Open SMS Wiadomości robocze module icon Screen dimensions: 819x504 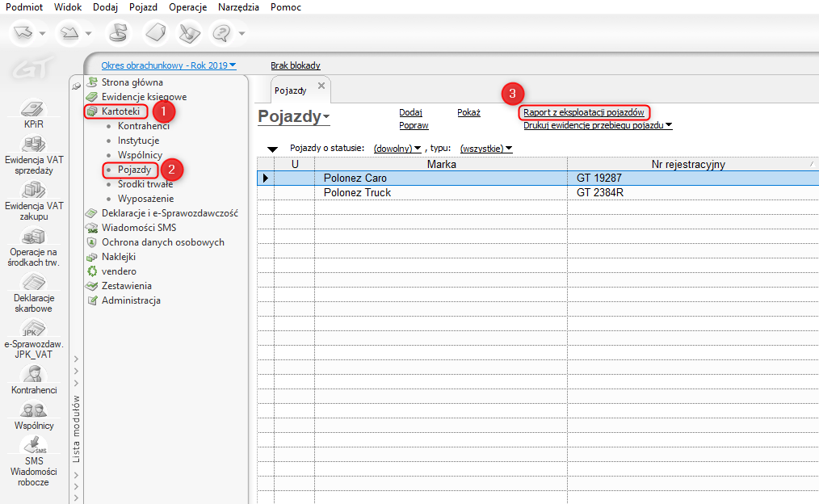(x=33, y=446)
